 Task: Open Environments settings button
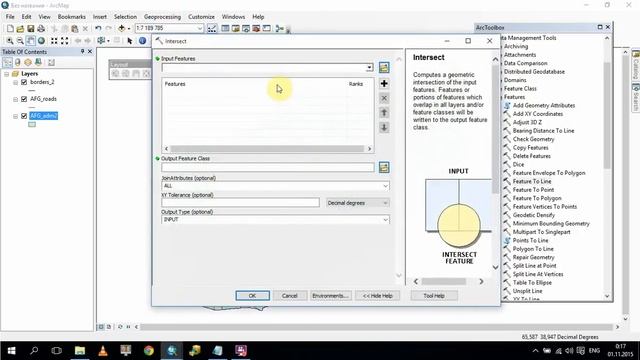coord(330,296)
